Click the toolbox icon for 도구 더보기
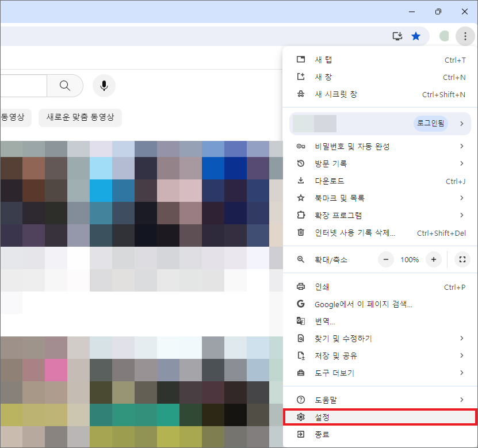This screenshot has height=448, width=478. (x=301, y=373)
